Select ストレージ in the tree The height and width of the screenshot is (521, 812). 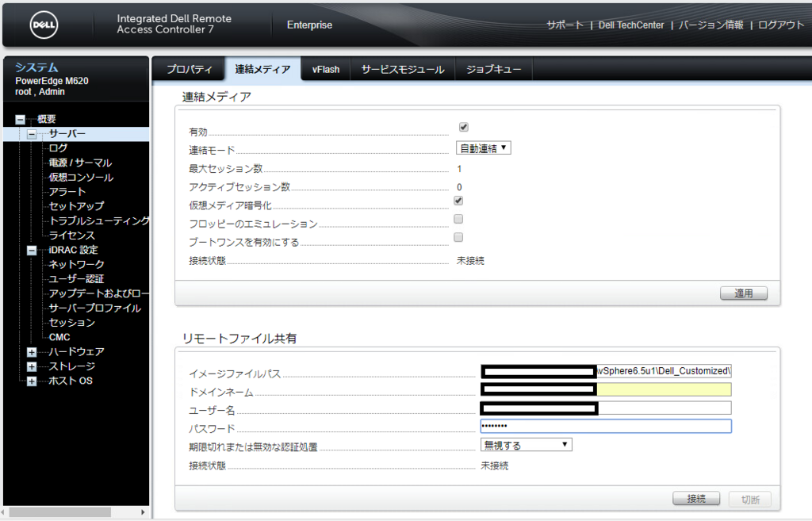(71, 366)
